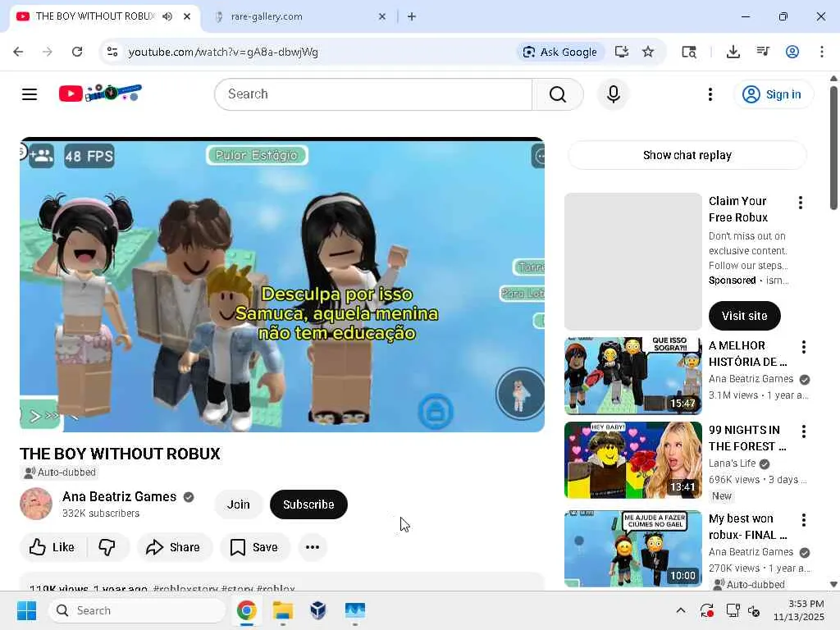
Task: Click the Ask Google button
Action: click(x=560, y=52)
